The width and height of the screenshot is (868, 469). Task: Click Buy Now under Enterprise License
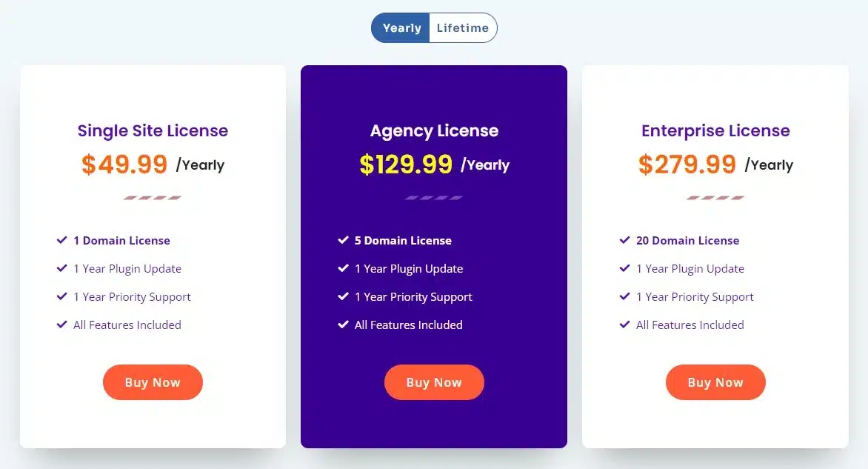(x=715, y=382)
